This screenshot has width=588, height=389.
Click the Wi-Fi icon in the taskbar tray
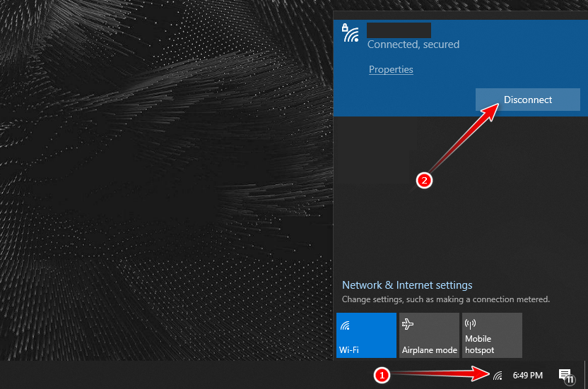[498, 375]
